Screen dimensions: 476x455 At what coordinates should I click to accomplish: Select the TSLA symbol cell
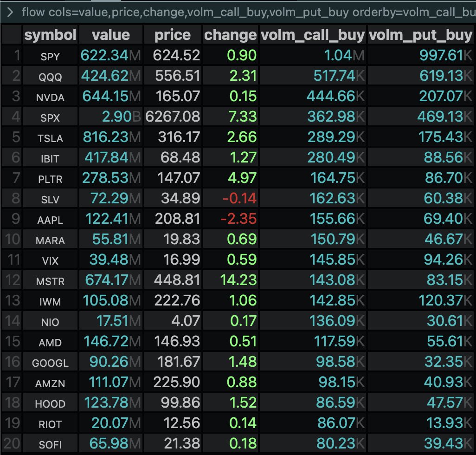coord(50,137)
